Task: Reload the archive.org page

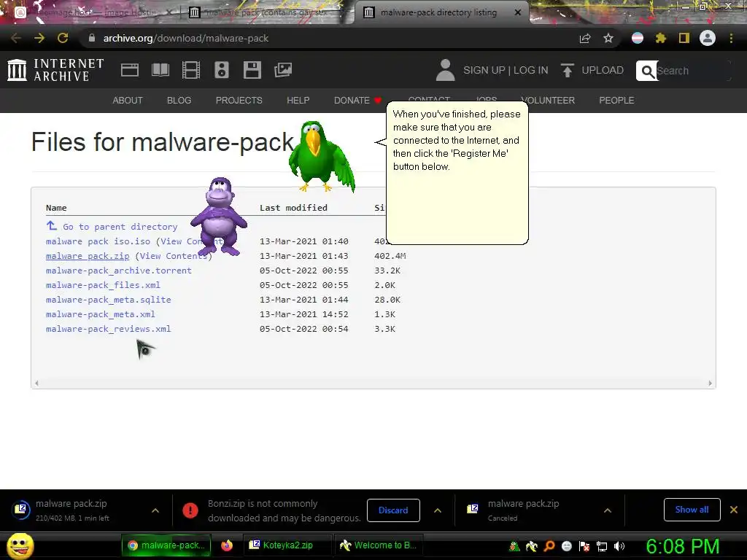Action: point(63,38)
